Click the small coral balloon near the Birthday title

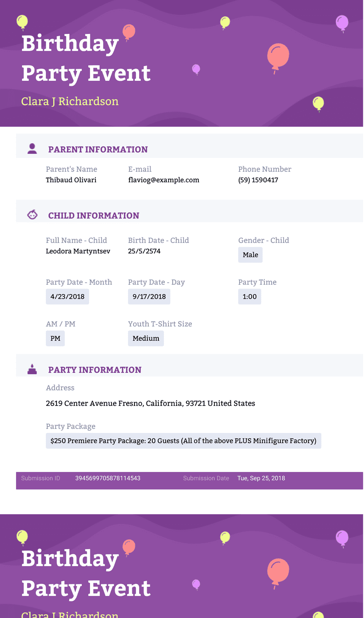(129, 33)
